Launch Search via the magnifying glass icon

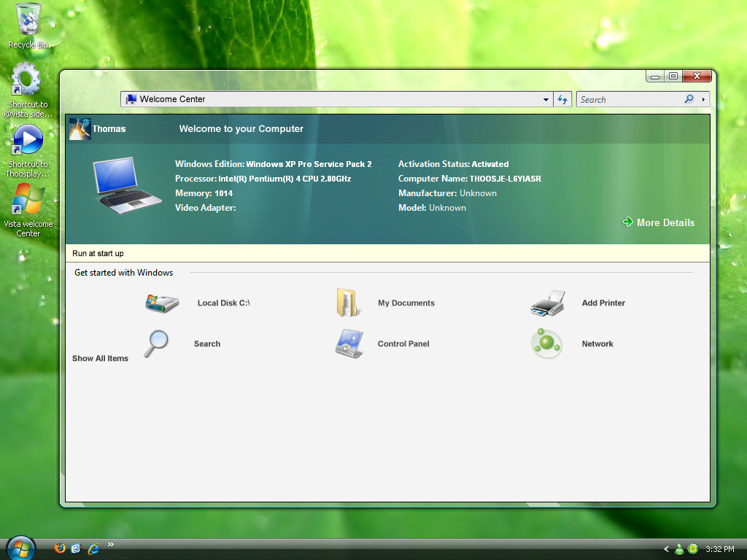point(157,343)
